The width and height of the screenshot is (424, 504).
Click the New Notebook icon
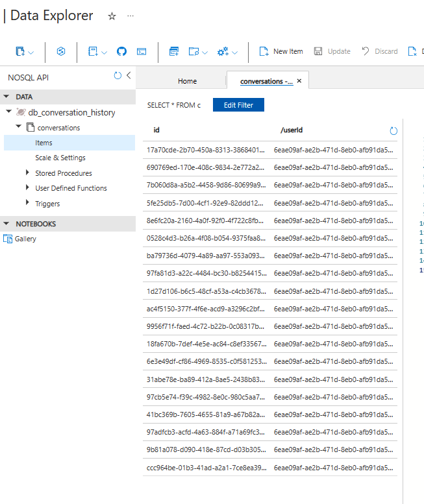pyautogui.click(x=93, y=51)
